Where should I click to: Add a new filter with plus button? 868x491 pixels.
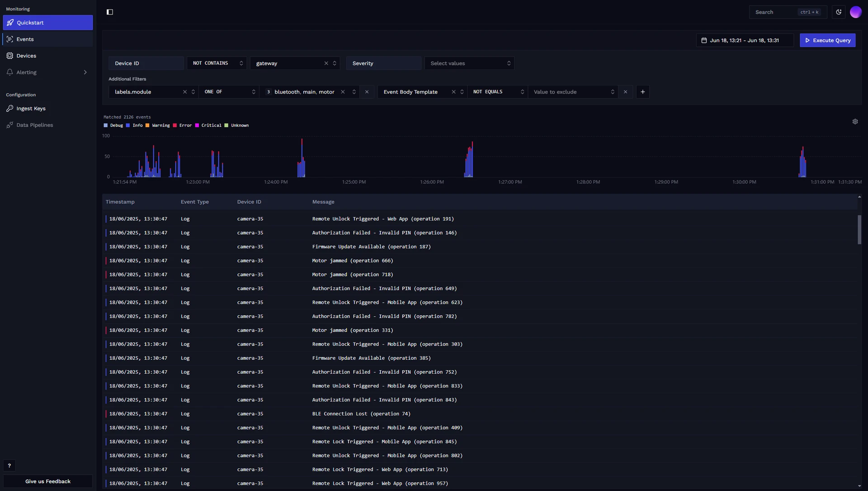coord(642,92)
